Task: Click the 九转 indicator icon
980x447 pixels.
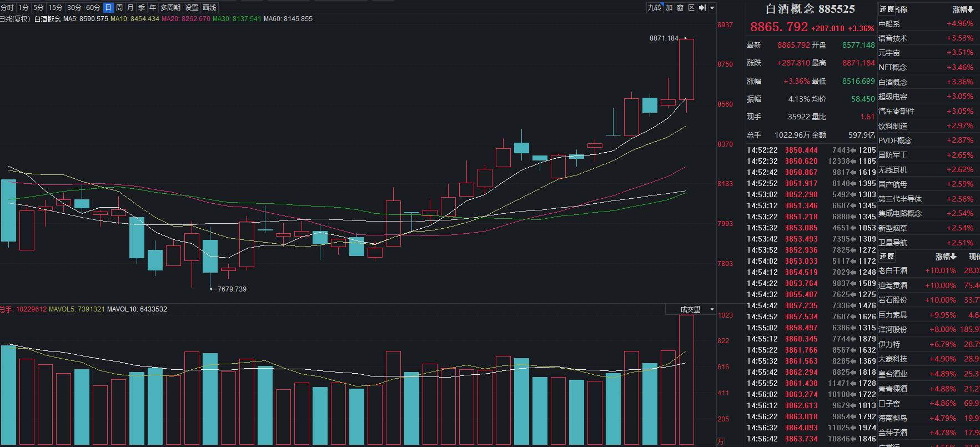Action: [x=655, y=8]
